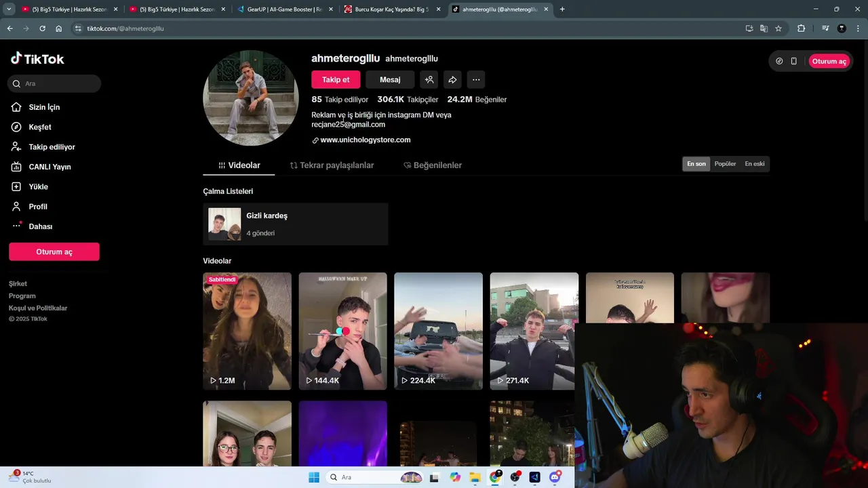Viewport: 868px width, 488px height.
Task: Sort videos by En eski
Action: pyautogui.click(x=755, y=164)
